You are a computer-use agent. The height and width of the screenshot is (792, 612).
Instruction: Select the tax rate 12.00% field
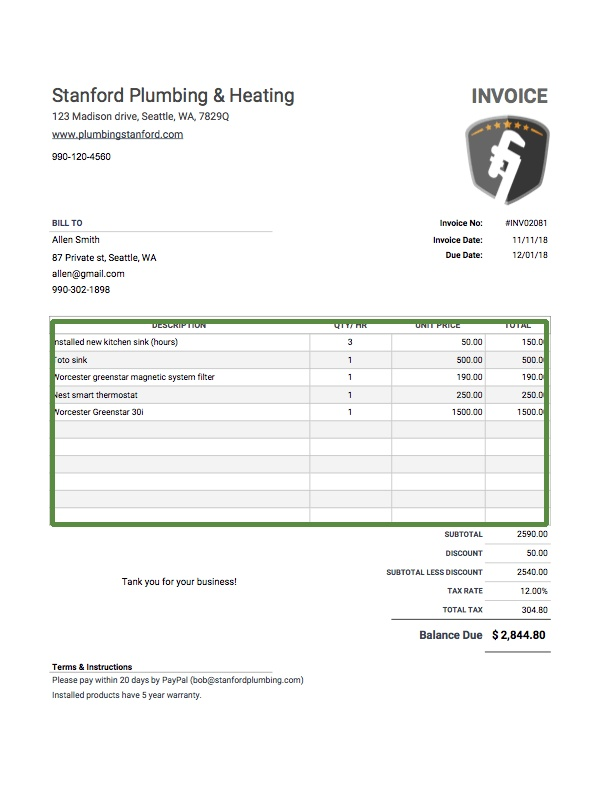point(533,591)
